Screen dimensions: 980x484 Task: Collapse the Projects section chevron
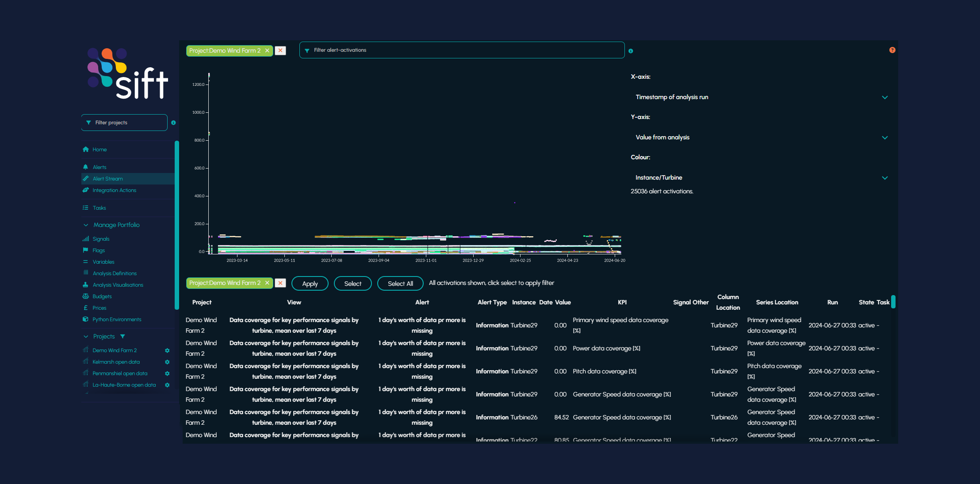86,337
